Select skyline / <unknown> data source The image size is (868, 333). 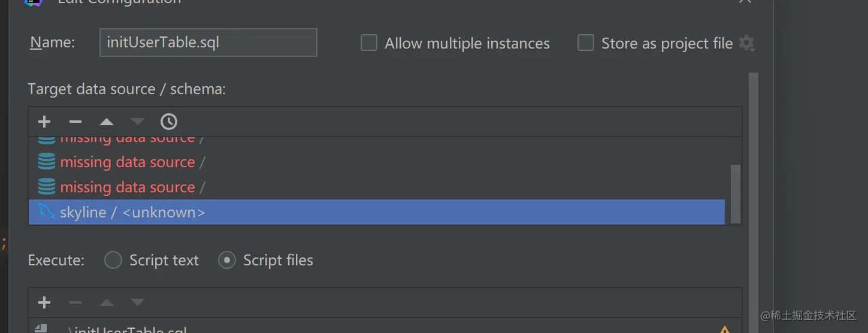pyautogui.click(x=132, y=212)
